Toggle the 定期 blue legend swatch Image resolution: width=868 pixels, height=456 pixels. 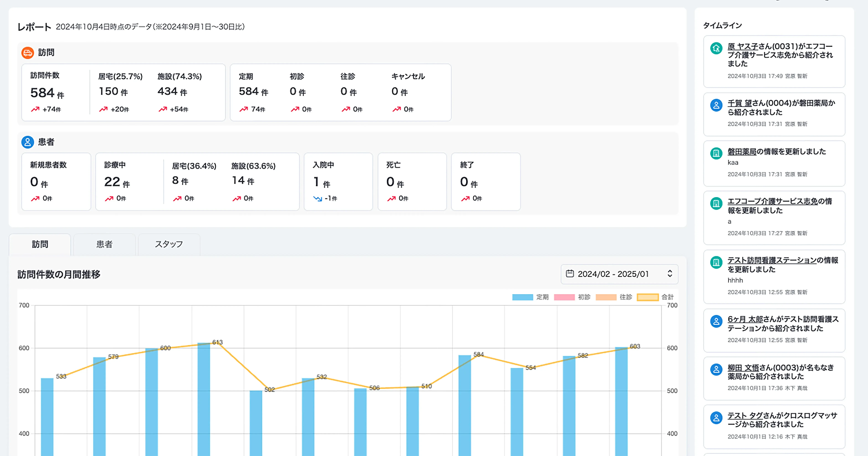523,297
